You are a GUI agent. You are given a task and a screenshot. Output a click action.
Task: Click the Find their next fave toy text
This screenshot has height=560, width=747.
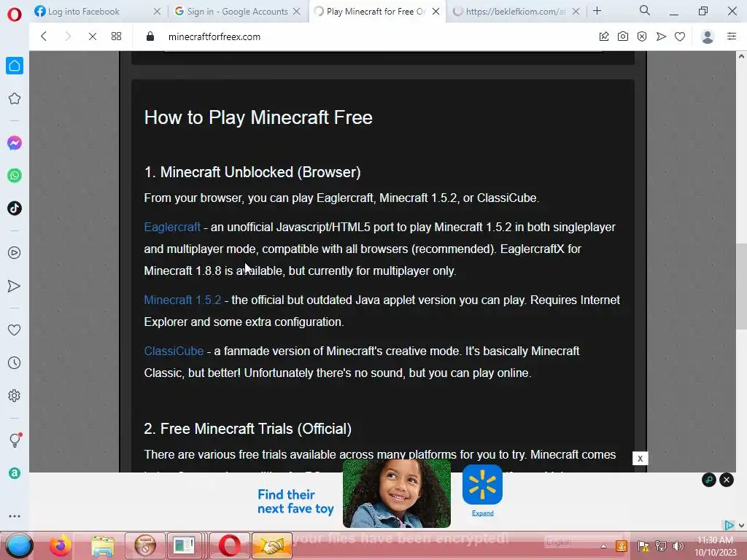[295, 502]
